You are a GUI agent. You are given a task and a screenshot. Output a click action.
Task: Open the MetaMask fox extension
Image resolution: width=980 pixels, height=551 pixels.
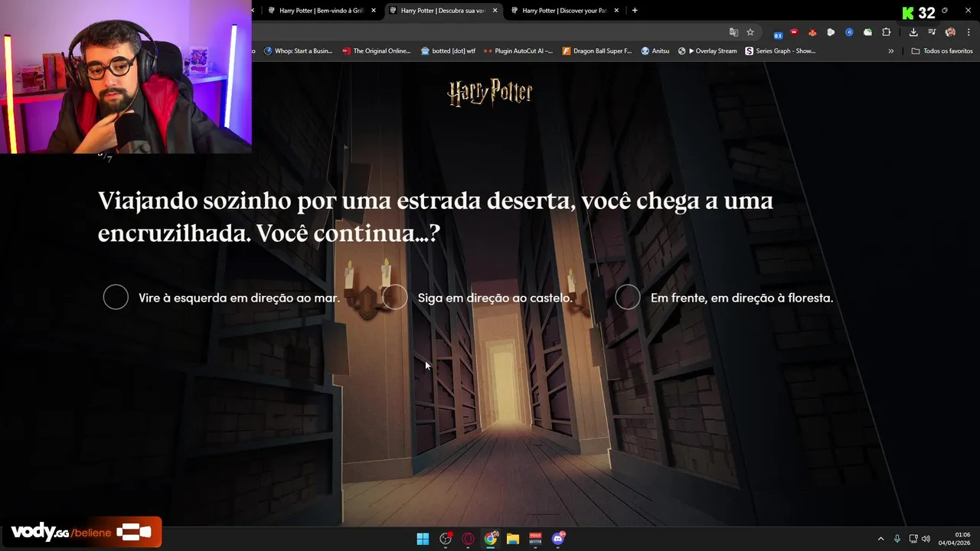click(x=812, y=32)
